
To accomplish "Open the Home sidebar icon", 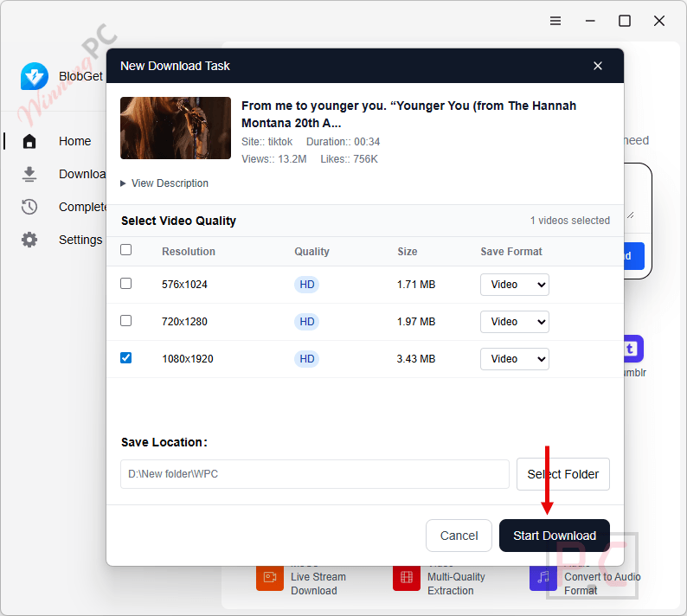I will (29, 141).
